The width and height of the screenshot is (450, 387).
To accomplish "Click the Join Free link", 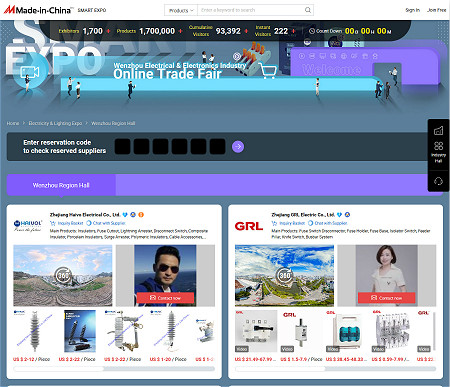I will click(436, 10).
